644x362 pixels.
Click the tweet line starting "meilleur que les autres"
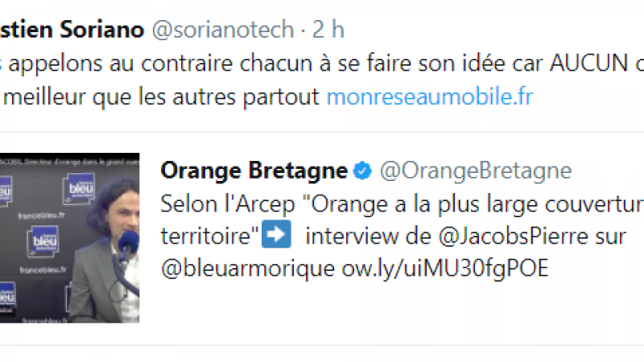click(161, 97)
